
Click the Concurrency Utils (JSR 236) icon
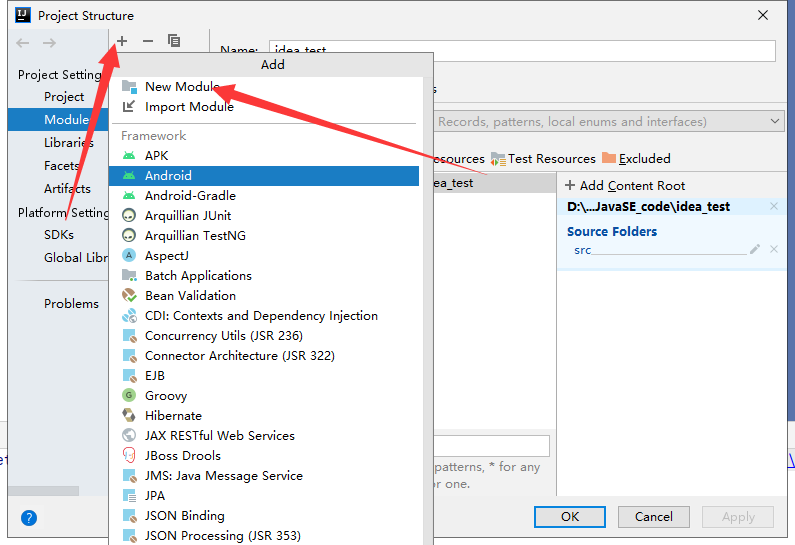click(129, 336)
